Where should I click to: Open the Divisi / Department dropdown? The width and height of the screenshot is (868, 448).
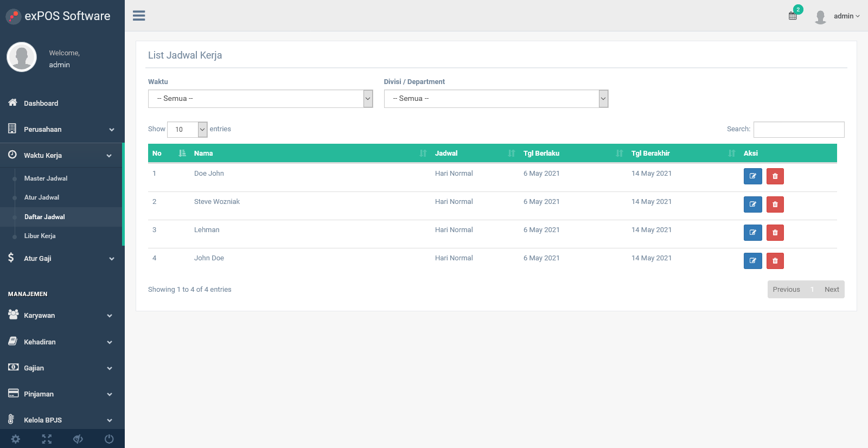[x=496, y=99]
